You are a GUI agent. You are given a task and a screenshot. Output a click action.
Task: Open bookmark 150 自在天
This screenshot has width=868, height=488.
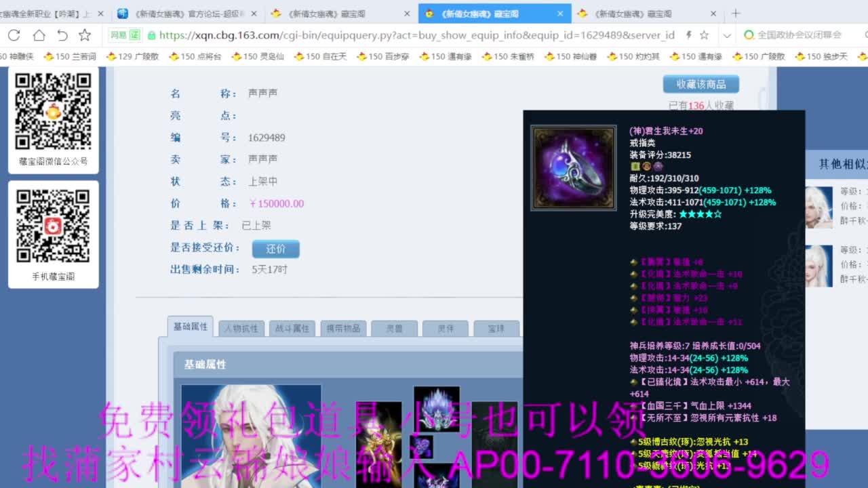point(321,57)
